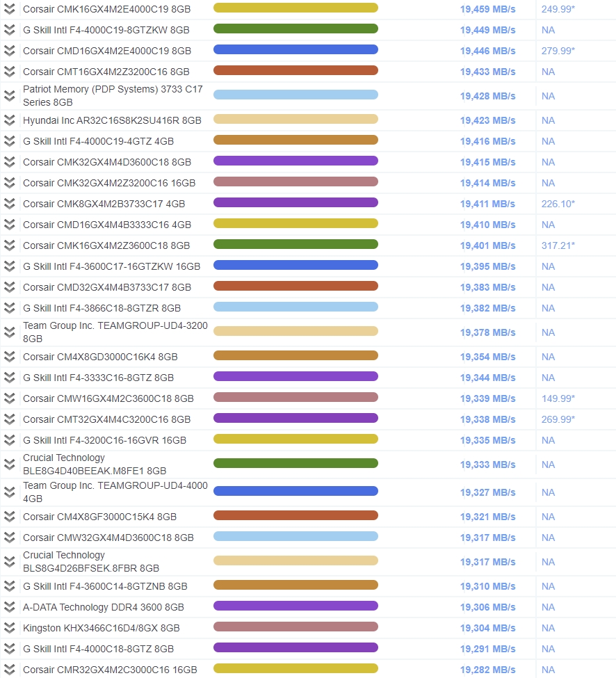This screenshot has height=678, width=616.
Task: Click the 19,282 MB/s value
Action: pos(487,670)
